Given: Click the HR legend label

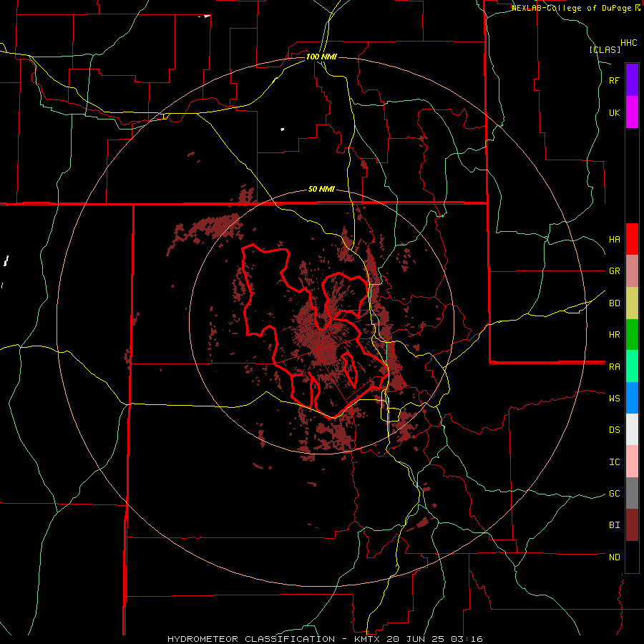Looking at the screenshot, I should pos(615,335).
